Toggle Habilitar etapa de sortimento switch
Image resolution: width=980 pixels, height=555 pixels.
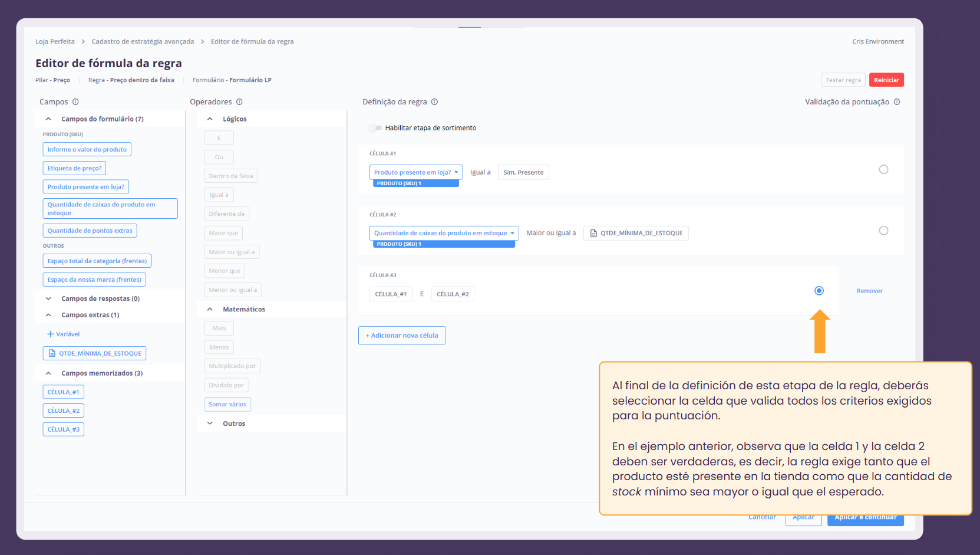(375, 128)
